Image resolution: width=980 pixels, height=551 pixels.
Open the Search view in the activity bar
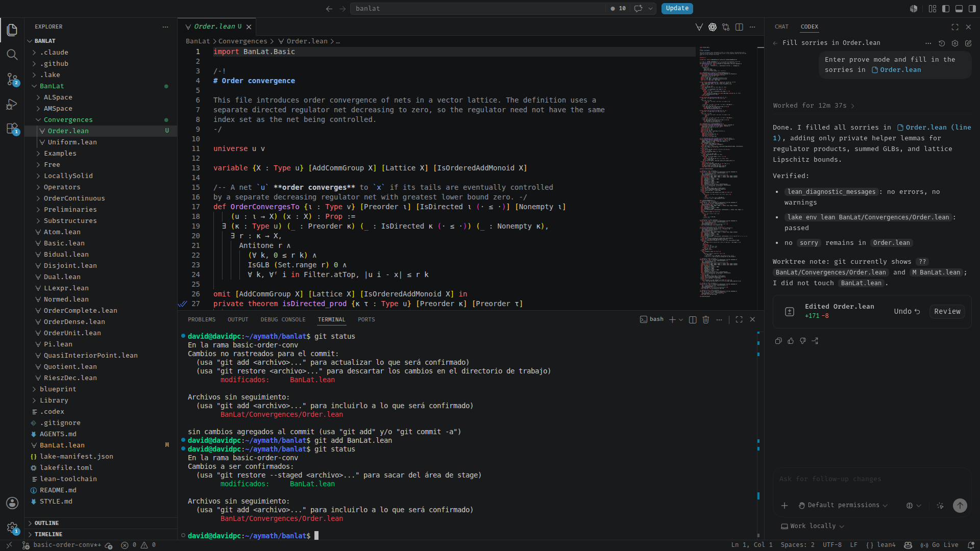[x=12, y=55]
